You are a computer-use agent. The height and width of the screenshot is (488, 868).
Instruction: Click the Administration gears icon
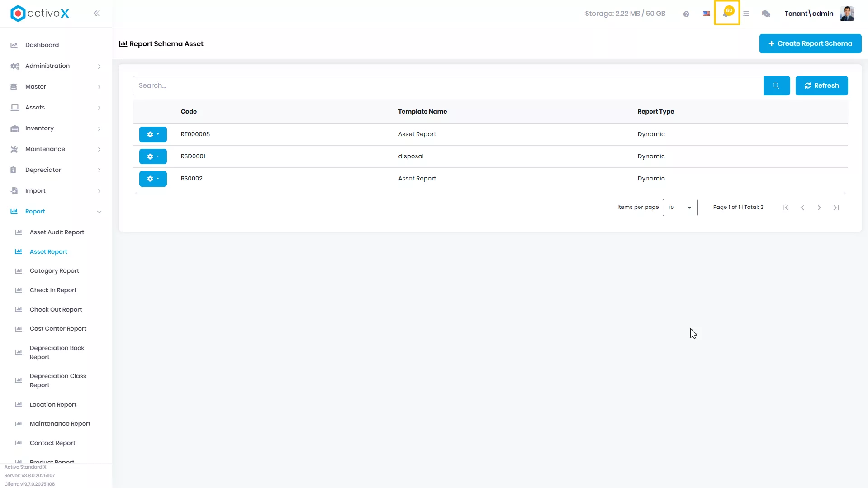pyautogui.click(x=14, y=66)
